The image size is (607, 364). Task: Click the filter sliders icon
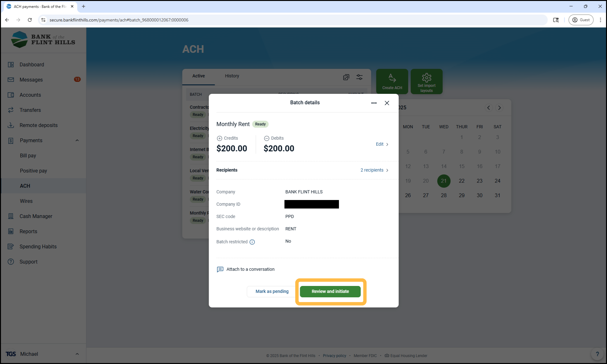359,77
